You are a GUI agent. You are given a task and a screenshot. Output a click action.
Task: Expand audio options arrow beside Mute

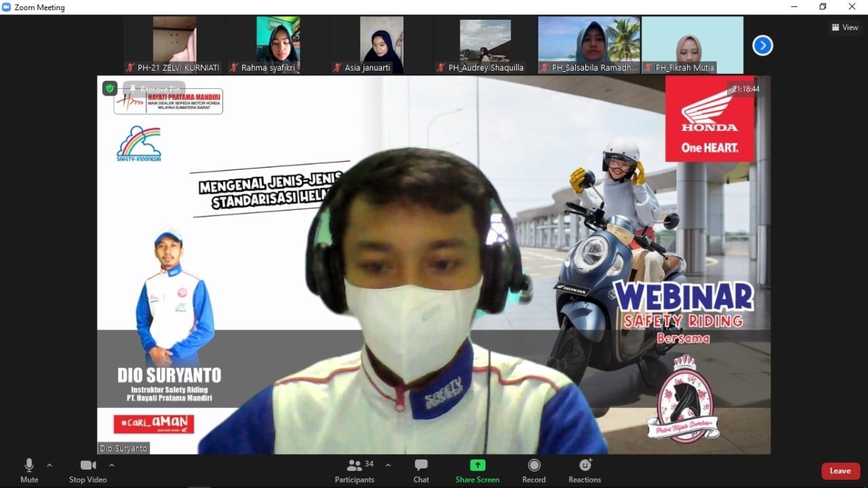pyautogui.click(x=49, y=465)
